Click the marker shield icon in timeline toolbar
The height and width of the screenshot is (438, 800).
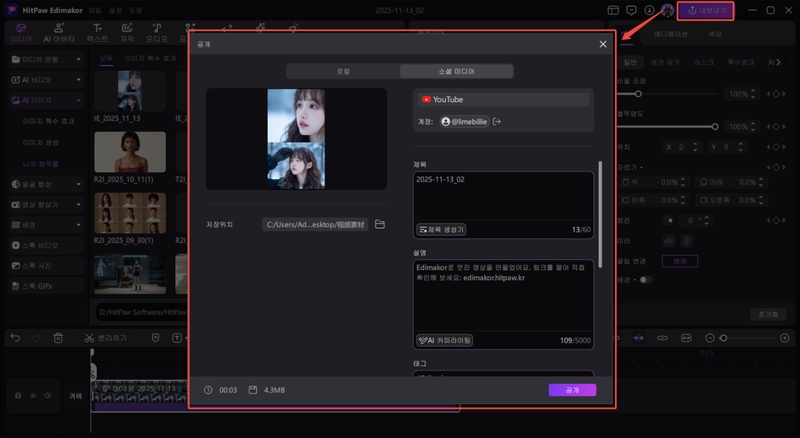pyautogui.click(x=156, y=338)
